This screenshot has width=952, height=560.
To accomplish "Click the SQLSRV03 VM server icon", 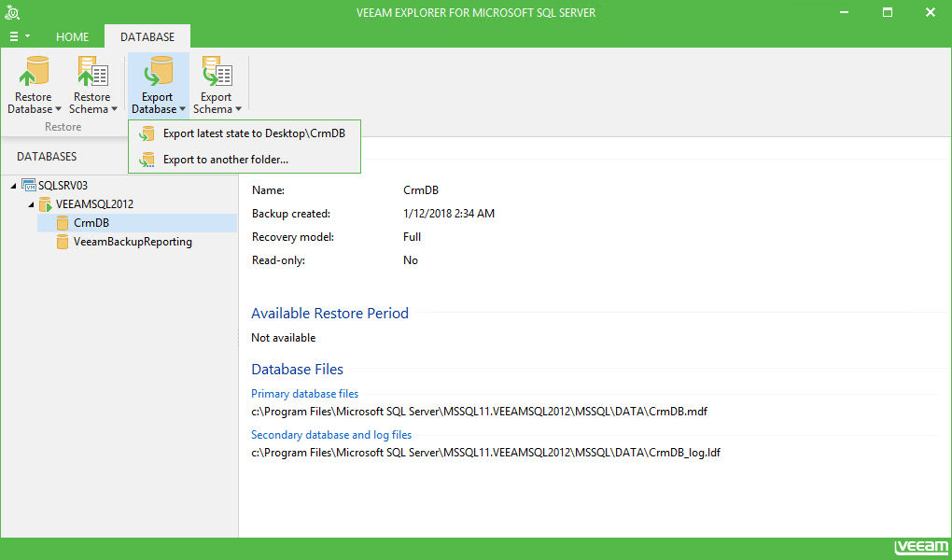I will (29, 185).
